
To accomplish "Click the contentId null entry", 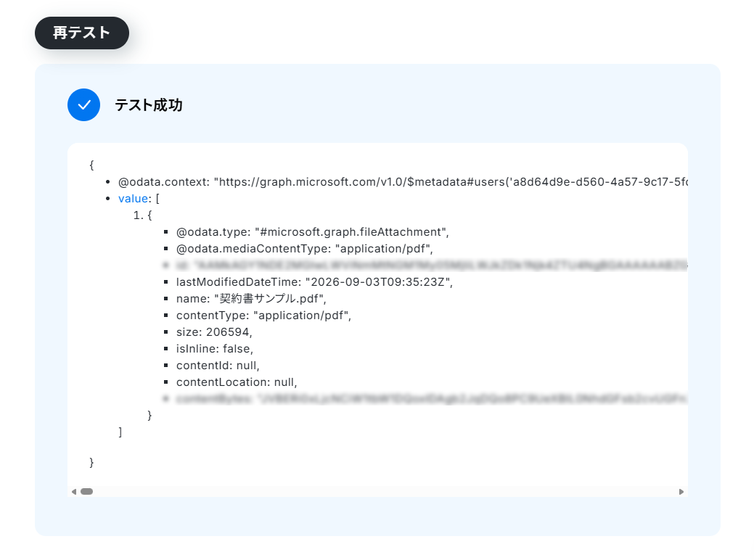I will pos(218,366).
